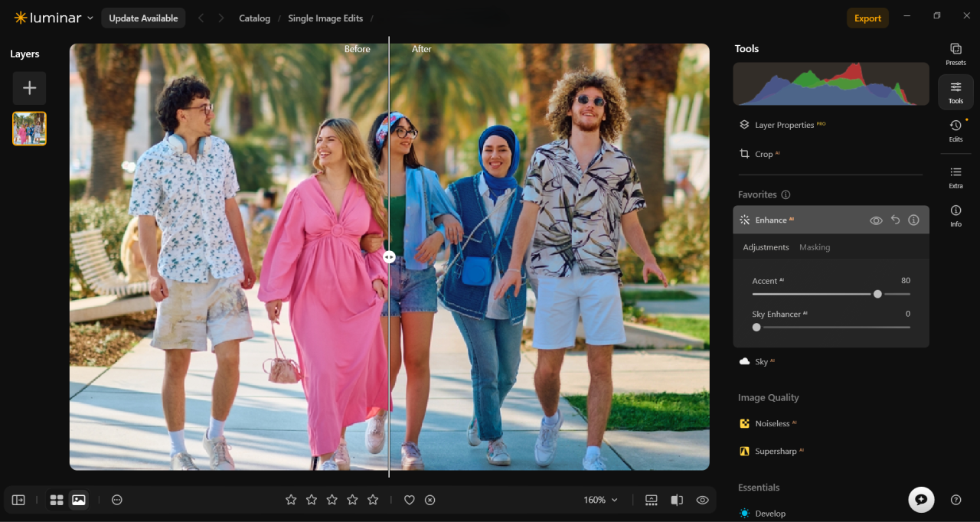The width and height of the screenshot is (980, 522).
Task: Rate the photo five stars
Action: pyautogui.click(x=373, y=500)
